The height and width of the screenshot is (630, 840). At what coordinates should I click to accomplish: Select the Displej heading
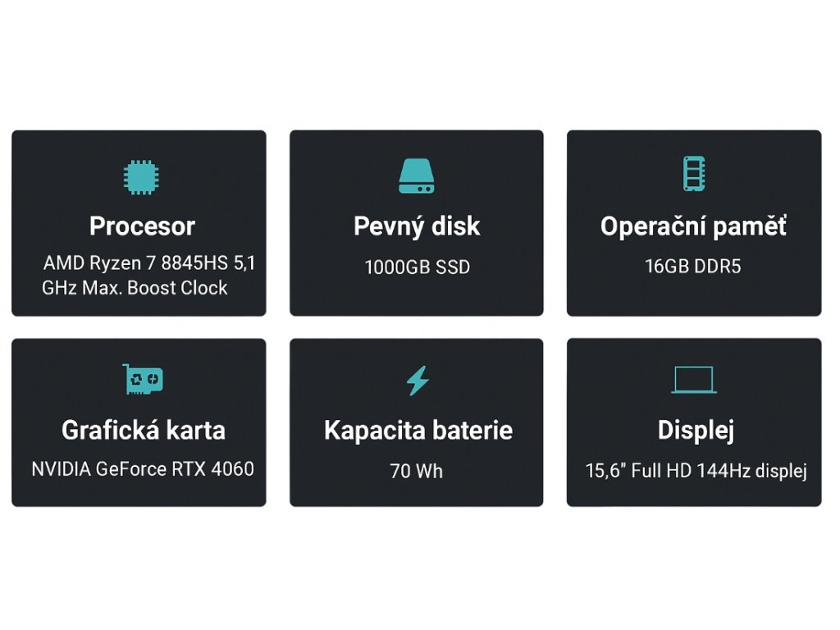[695, 430]
